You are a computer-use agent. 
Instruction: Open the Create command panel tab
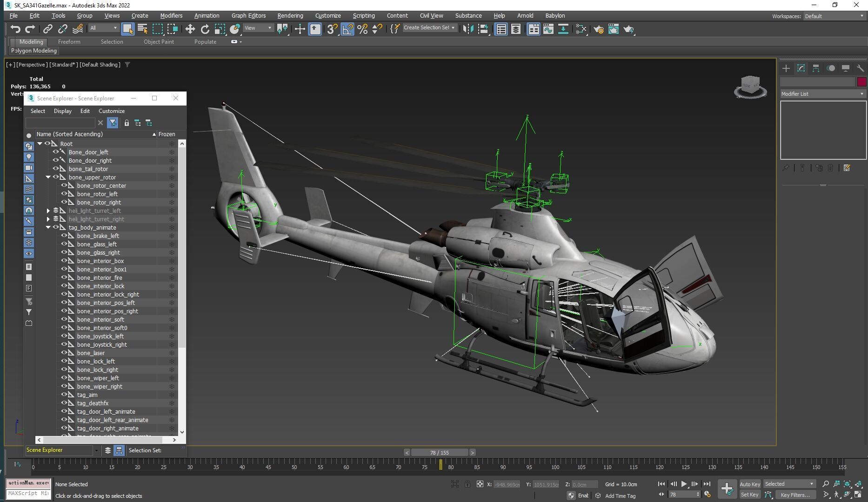click(x=786, y=68)
